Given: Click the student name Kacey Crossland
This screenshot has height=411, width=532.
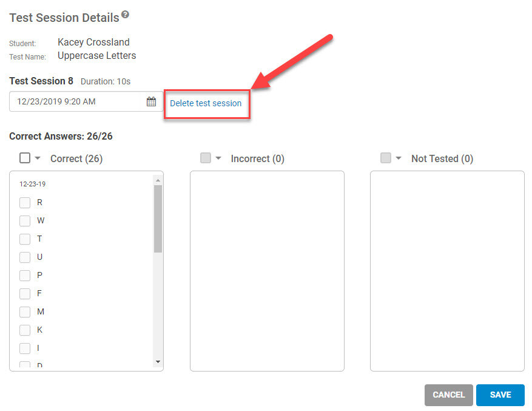Looking at the screenshot, I should [93, 42].
